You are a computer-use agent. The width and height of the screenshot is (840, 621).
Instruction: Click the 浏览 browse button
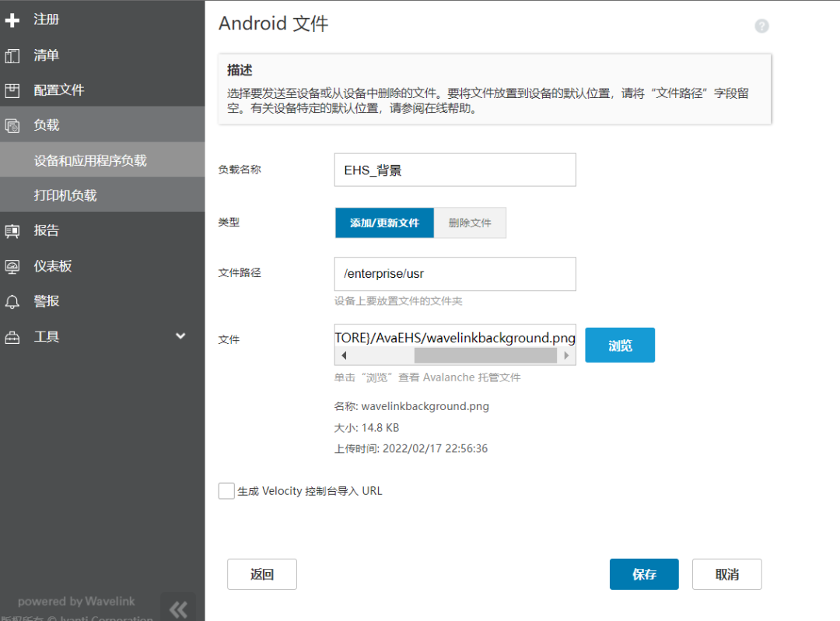point(620,346)
